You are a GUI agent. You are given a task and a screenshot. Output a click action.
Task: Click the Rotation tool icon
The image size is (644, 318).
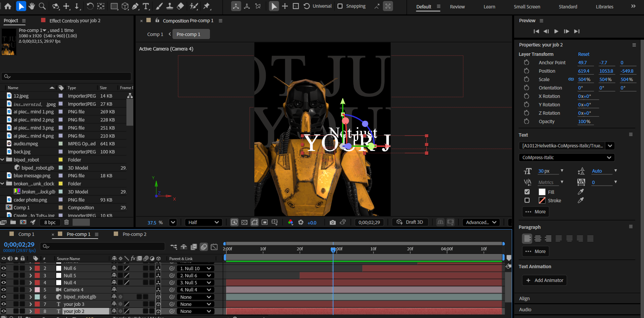tap(90, 6)
